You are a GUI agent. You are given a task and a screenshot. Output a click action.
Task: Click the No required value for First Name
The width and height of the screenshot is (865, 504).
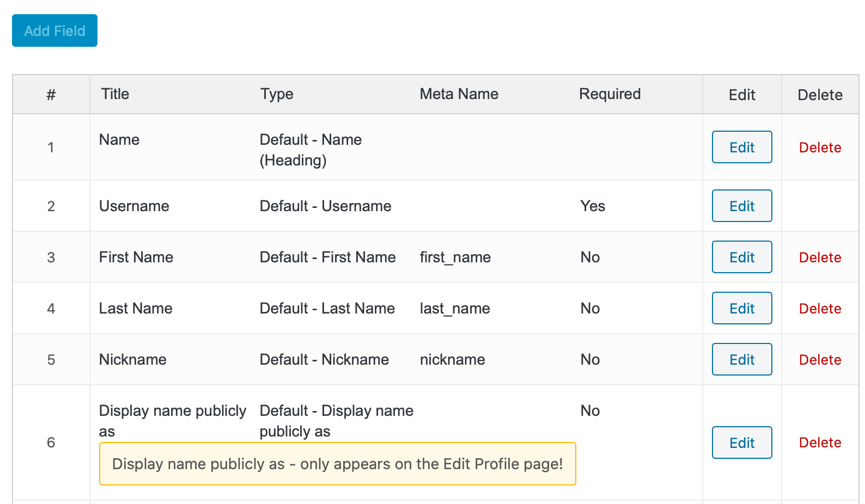tap(590, 257)
